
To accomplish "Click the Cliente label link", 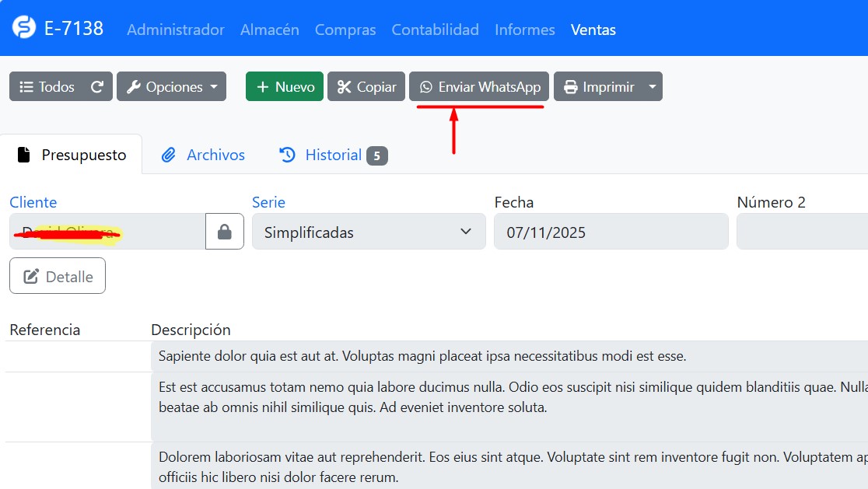I will click(x=33, y=202).
